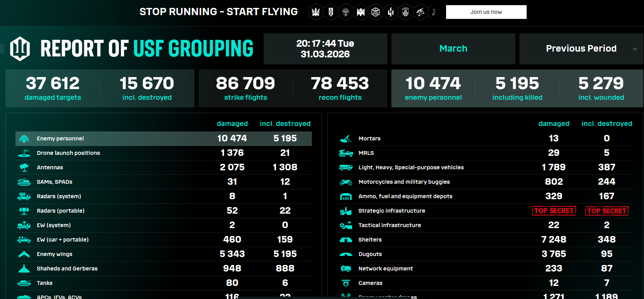Click the USF hexagon logo beside the report title

coord(20,49)
